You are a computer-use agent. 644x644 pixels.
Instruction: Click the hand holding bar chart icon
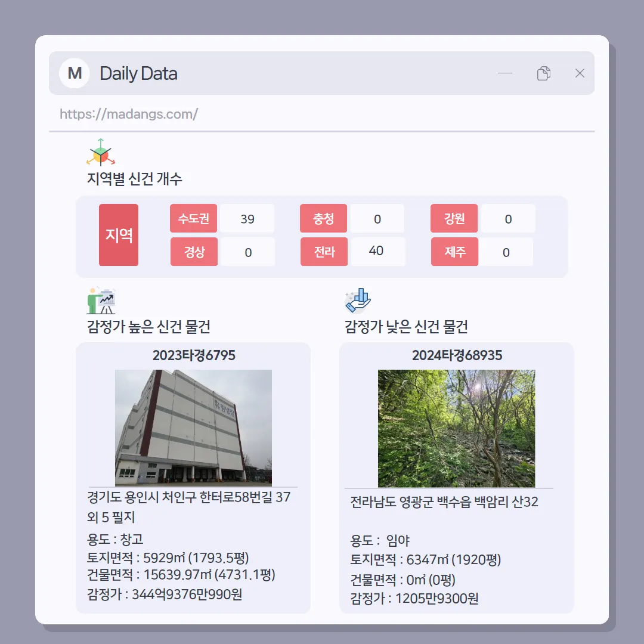[x=358, y=301]
